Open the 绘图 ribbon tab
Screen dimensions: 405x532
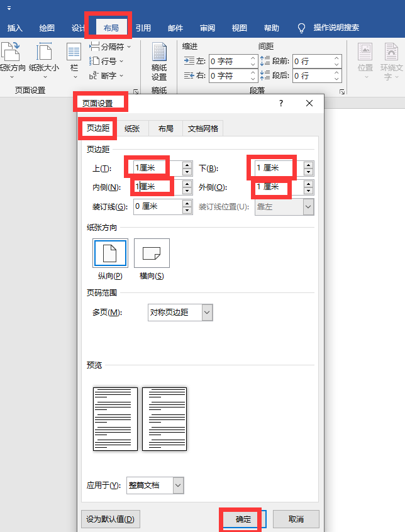(47, 28)
